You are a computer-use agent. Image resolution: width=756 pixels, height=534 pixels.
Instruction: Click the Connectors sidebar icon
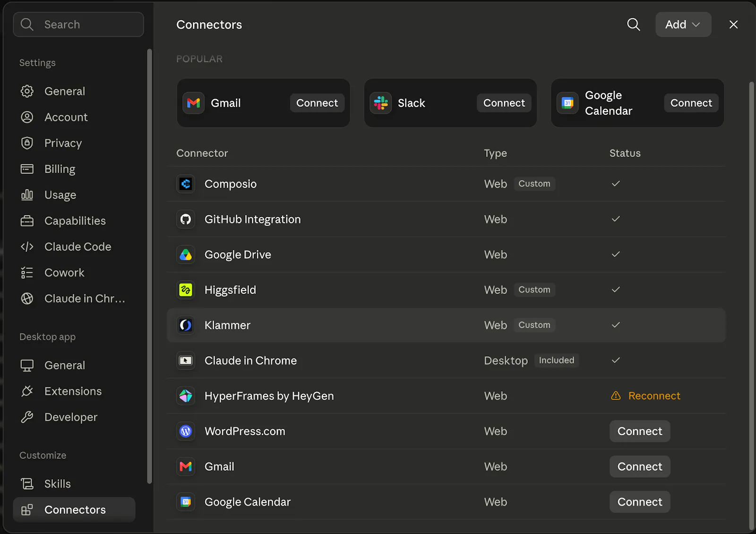pyautogui.click(x=27, y=510)
